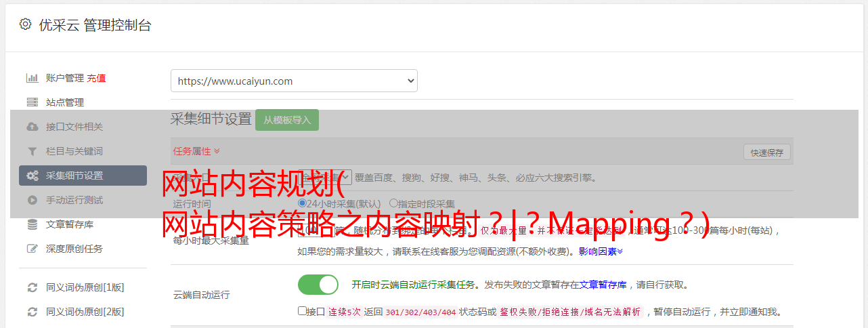Viewport: 868px width, 328px height.
Task: Toggle the 云端自动运行 green switch
Action: pos(318,285)
